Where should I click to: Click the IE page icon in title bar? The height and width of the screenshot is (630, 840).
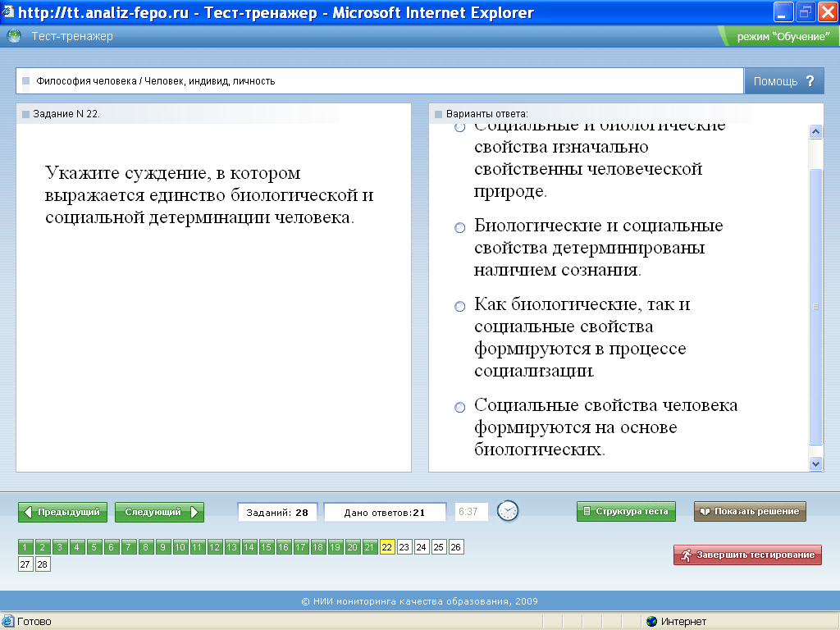7,11
